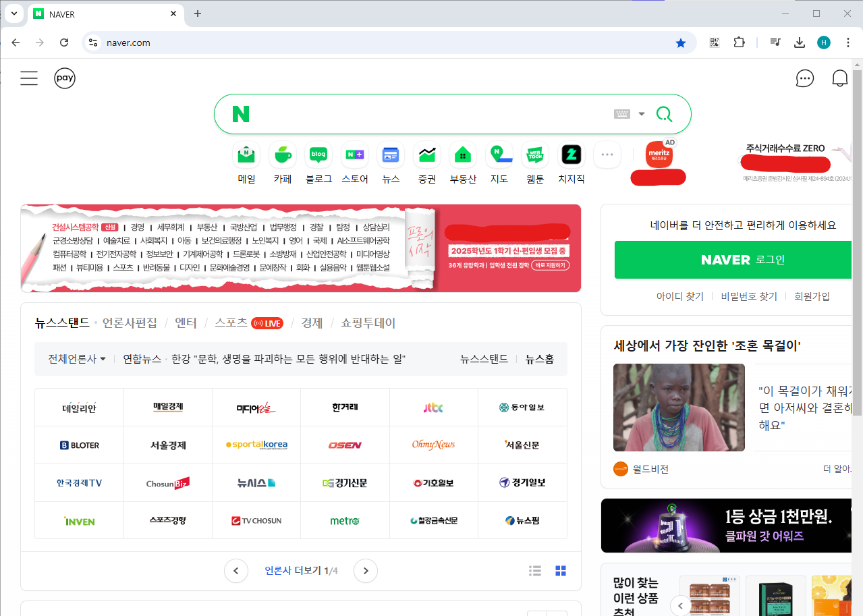Screen dimensions: 863x616
Task: Switch newsstand to grid view
Action: tap(561, 571)
